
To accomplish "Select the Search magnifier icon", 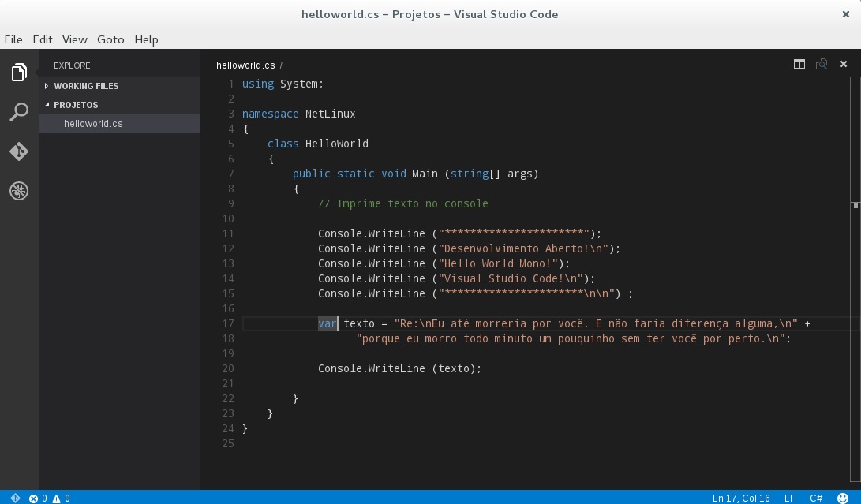I will click(19, 111).
